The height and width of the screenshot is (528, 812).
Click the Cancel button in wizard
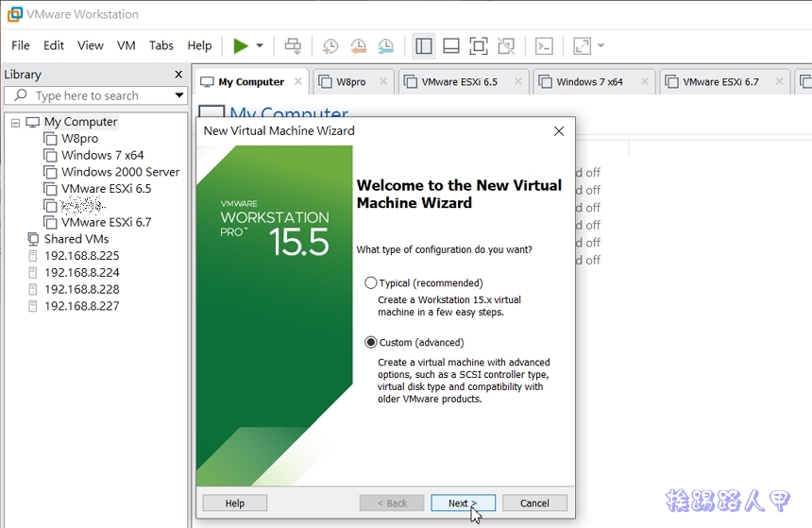click(534, 503)
